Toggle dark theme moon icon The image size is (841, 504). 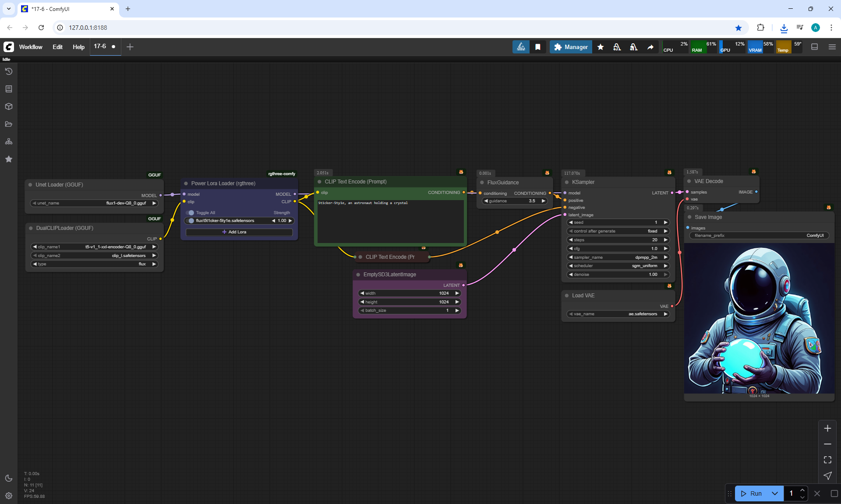9,478
